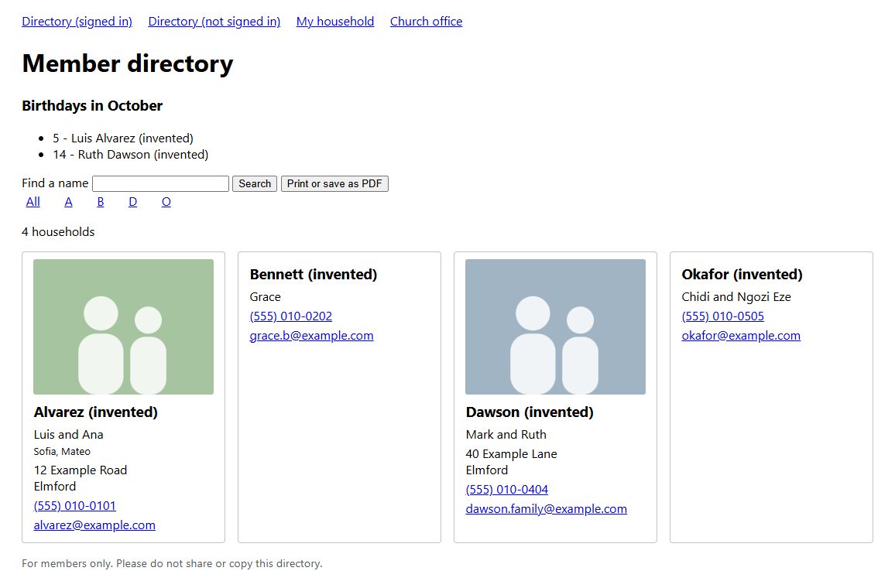Click the Luis Alvarez birthday entry

pos(123,138)
